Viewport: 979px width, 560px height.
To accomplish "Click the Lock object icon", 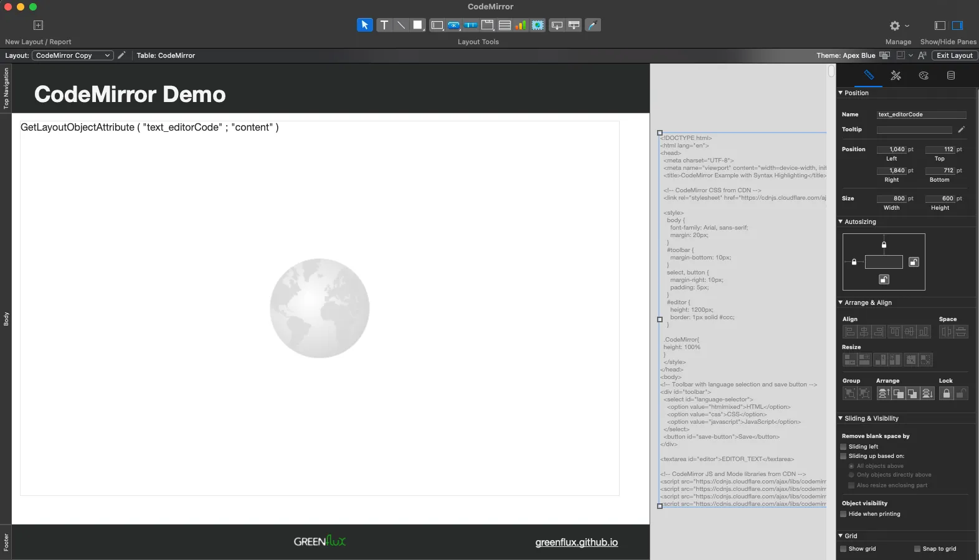I will [x=947, y=393].
